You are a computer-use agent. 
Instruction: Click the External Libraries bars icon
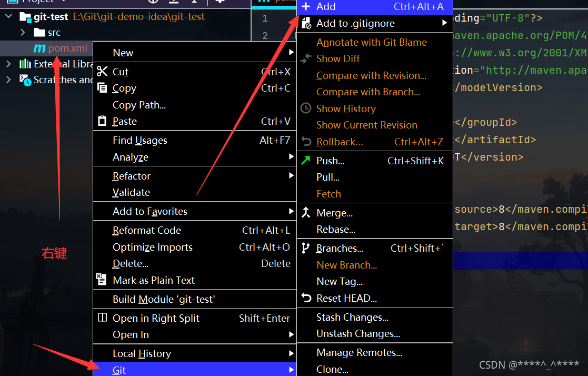point(25,64)
